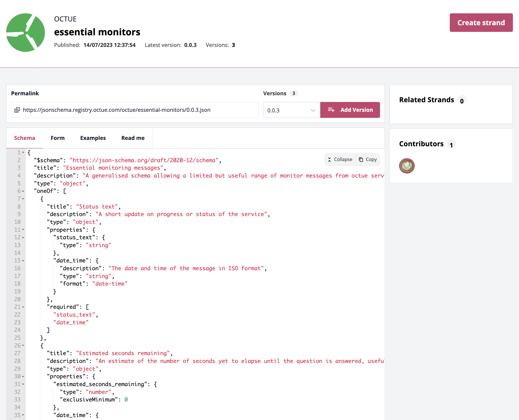Collapse the schema code view
Screen dimensions: 519x420
pos(340,160)
